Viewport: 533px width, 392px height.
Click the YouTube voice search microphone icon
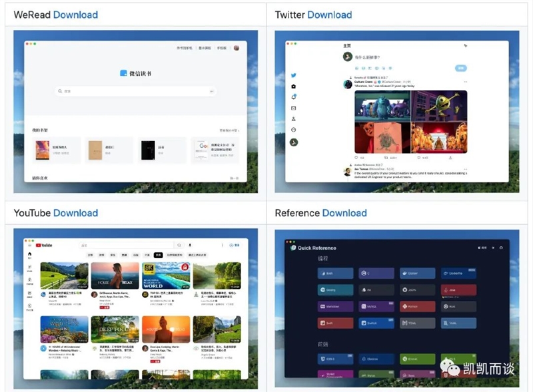[x=189, y=246]
